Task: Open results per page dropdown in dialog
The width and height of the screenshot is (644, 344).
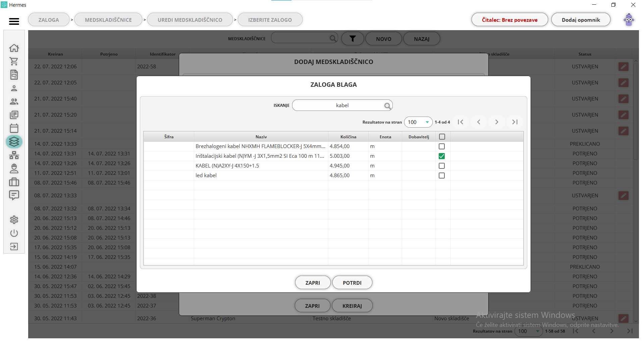Action: (418, 122)
